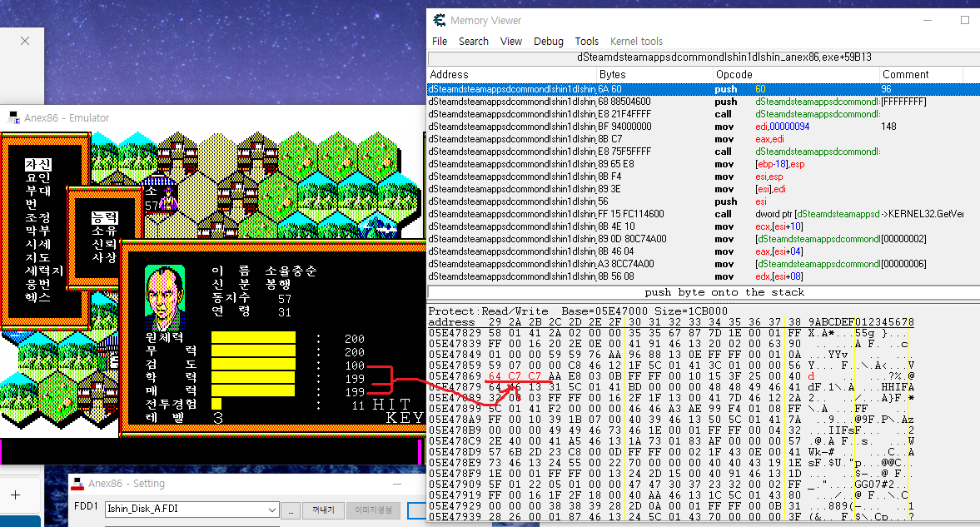The image size is (980, 527).
Task: Click the short yellow 전투경험 bar in the game
Action: point(216,404)
